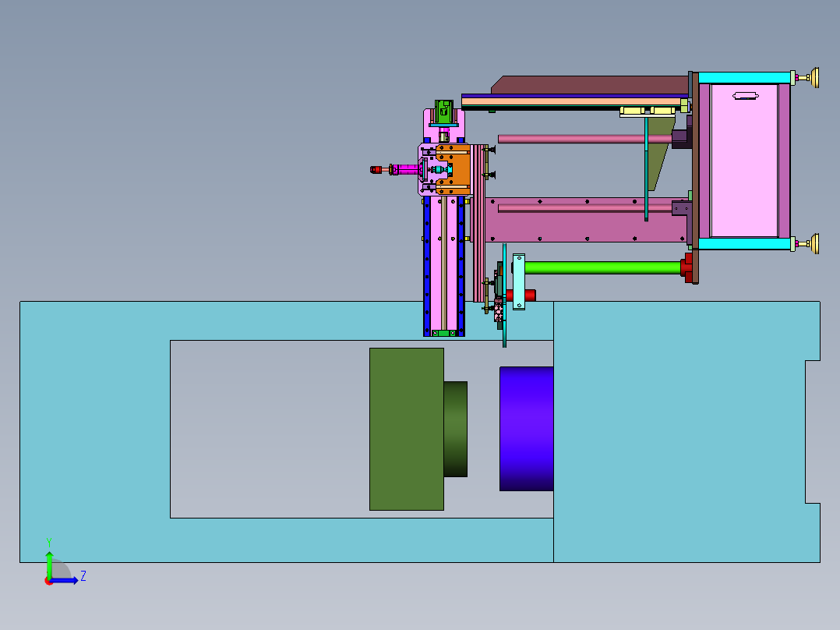Select the large olive green rectangular block
The width and height of the screenshot is (840, 630).
[x=407, y=429]
